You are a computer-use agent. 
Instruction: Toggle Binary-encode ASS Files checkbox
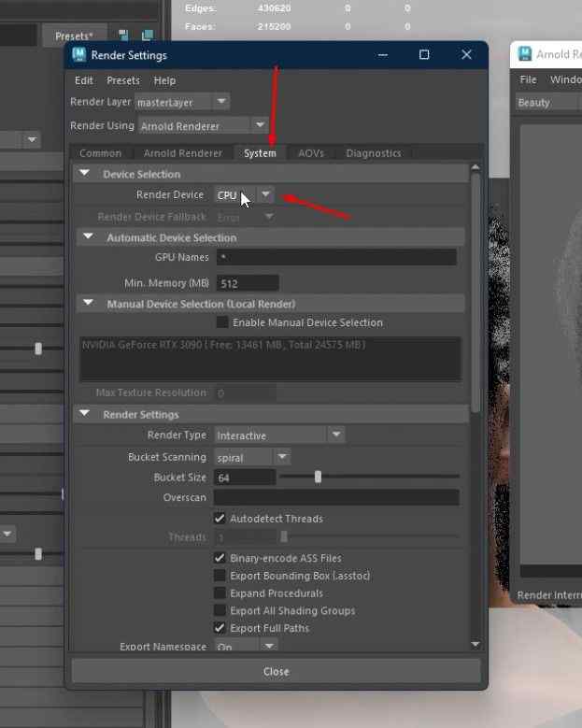[220, 558]
